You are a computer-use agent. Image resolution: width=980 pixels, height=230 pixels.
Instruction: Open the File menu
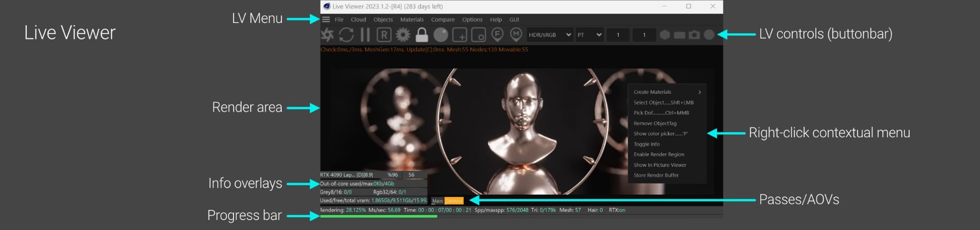pyautogui.click(x=339, y=20)
